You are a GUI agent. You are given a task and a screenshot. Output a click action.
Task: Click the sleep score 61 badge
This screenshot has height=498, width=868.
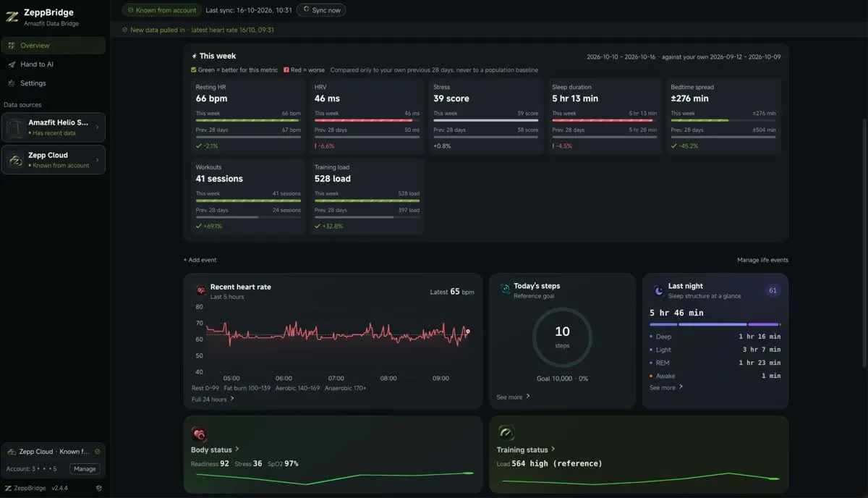[773, 290]
